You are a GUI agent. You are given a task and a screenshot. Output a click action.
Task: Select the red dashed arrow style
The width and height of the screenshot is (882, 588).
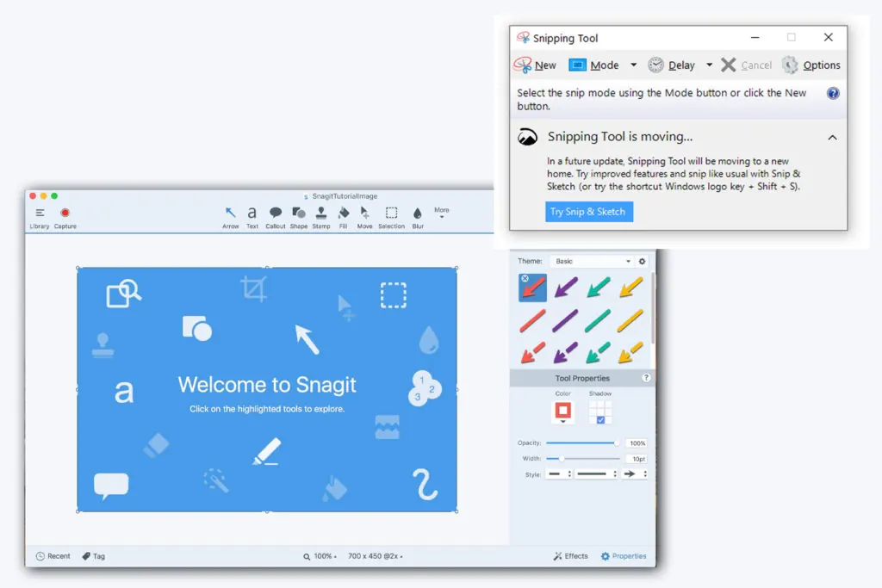coord(532,353)
